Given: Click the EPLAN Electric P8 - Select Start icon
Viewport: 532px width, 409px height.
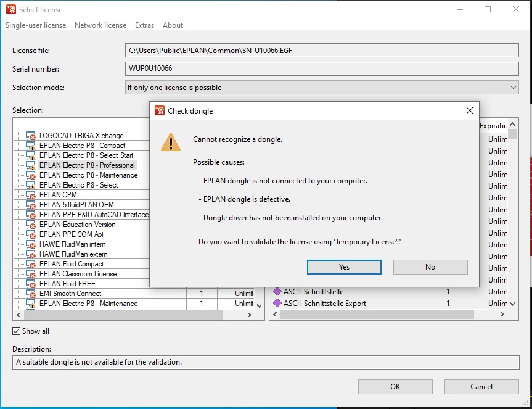Looking at the screenshot, I should (31, 155).
